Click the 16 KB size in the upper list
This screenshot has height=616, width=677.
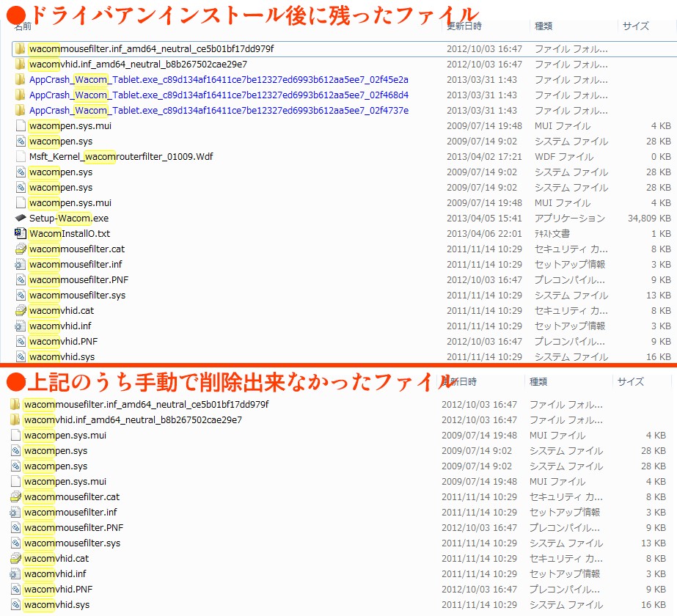click(659, 357)
